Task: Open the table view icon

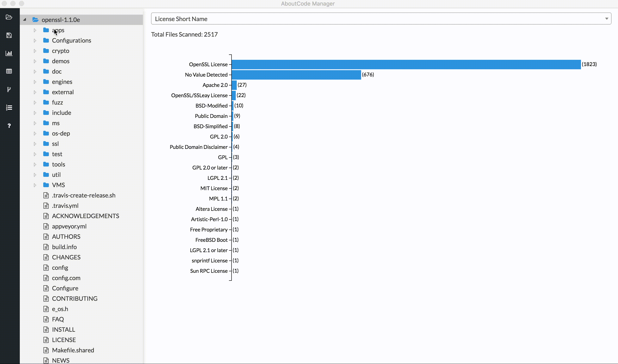Action: pyautogui.click(x=9, y=71)
